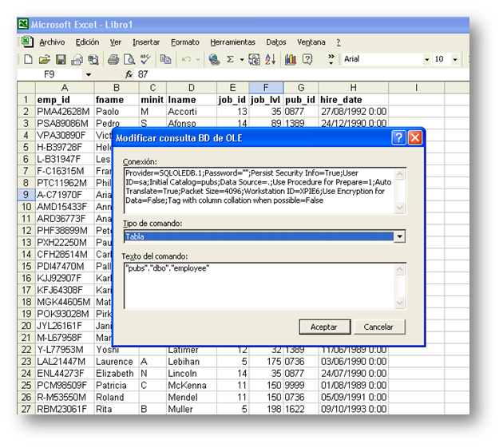This screenshot has height=448, width=503.
Task: Click the Search toolbar icon
Action: pyautogui.click(x=93, y=59)
